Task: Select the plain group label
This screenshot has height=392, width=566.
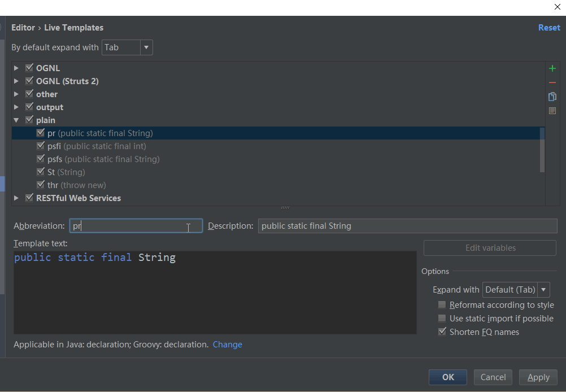Action: [x=46, y=120]
